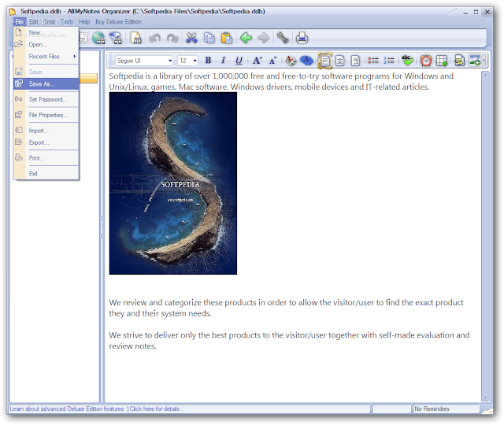Toggle bold formatting
This screenshot has height=425, width=504.
coord(208,61)
